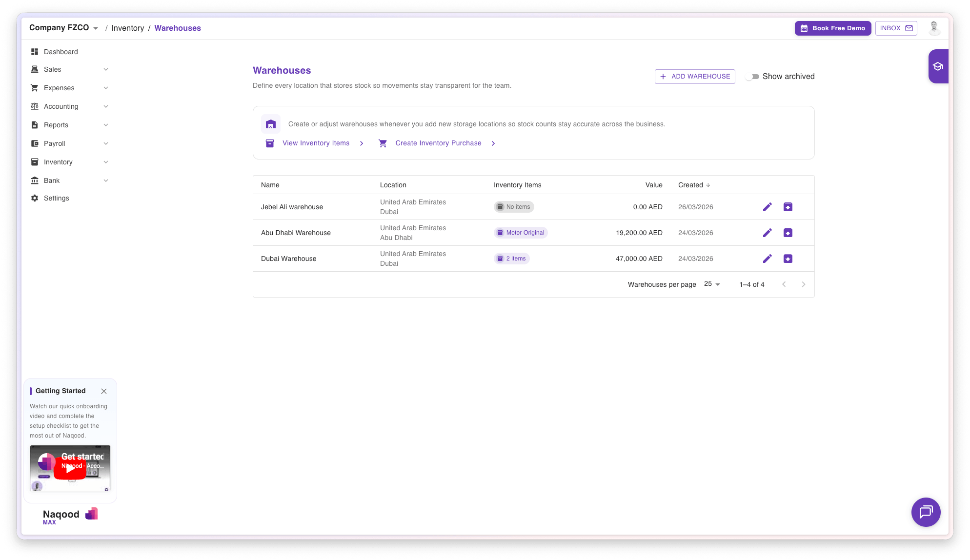Toggle the Show archived switch

(752, 77)
